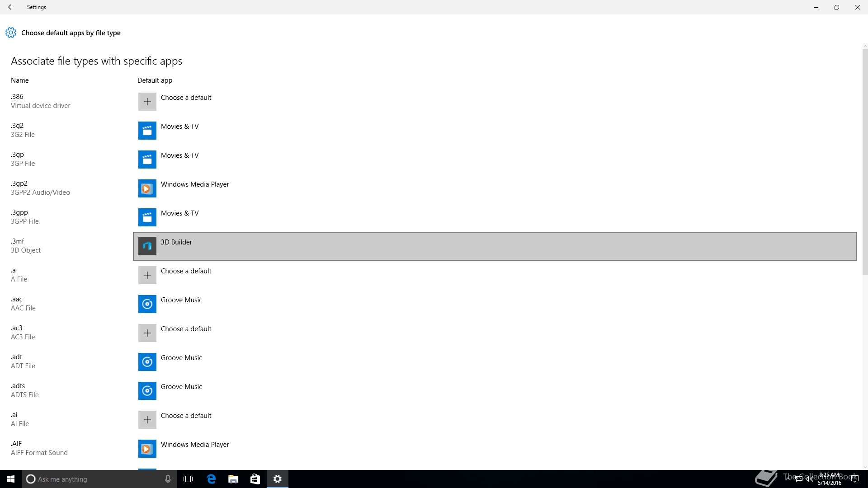868x488 pixels.
Task: Launch Microsoft Edge from the taskbar
Action: [211, 479]
